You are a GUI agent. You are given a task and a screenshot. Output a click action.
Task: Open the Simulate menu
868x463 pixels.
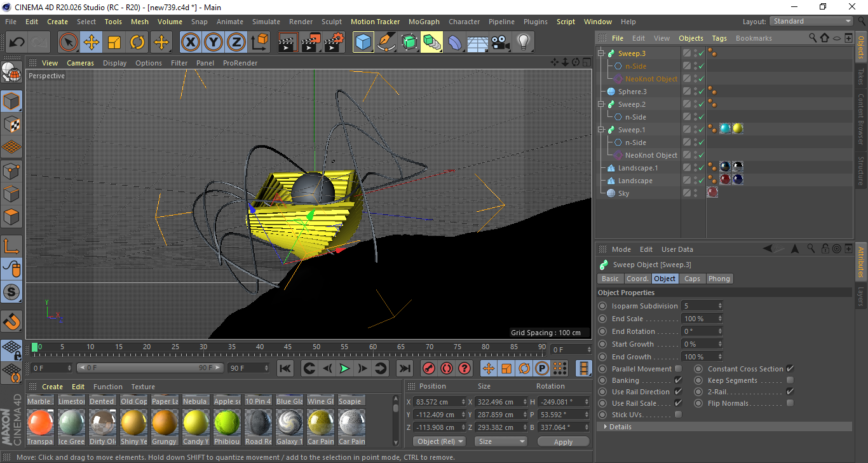click(266, 22)
